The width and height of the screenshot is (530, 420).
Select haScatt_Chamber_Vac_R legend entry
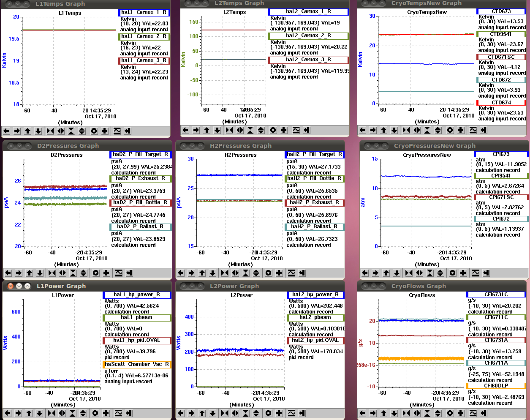pyautogui.click(x=137, y=365)
